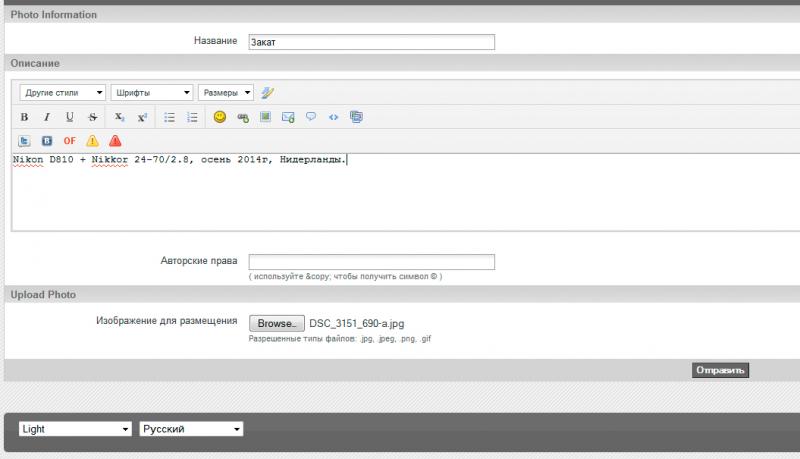Apply strikethrough formatting
Screen dimensions: 800x459
[x=92, y=117]
